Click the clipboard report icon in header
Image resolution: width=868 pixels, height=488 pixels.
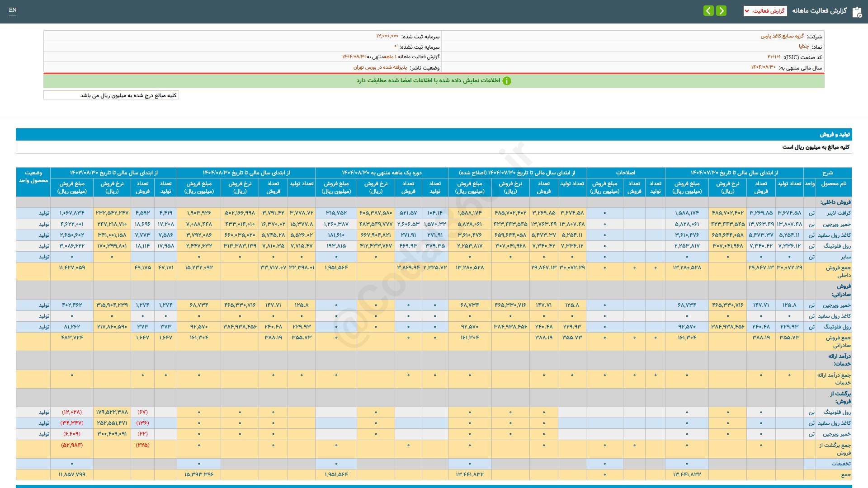[857, 12]
